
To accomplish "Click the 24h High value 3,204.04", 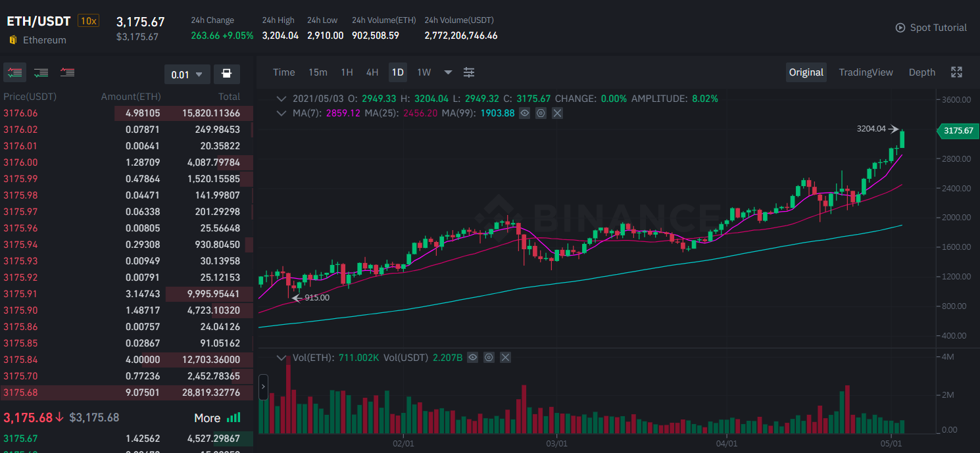I will point(280,36).
